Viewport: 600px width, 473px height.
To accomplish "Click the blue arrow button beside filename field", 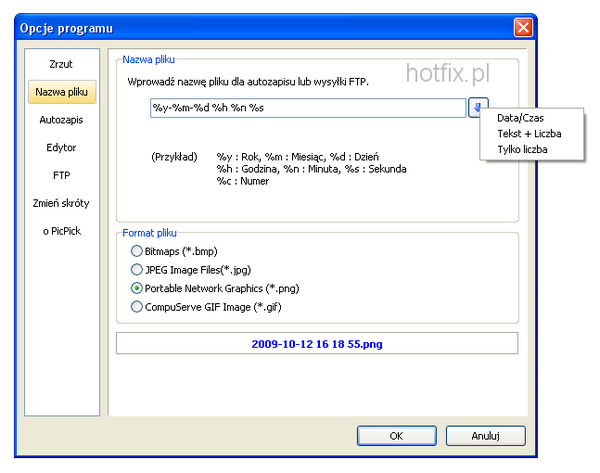I will tap(480, 108).
